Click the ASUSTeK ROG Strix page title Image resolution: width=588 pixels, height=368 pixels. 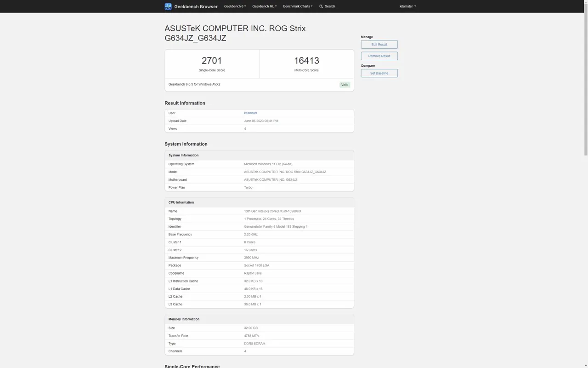[235, 33]
